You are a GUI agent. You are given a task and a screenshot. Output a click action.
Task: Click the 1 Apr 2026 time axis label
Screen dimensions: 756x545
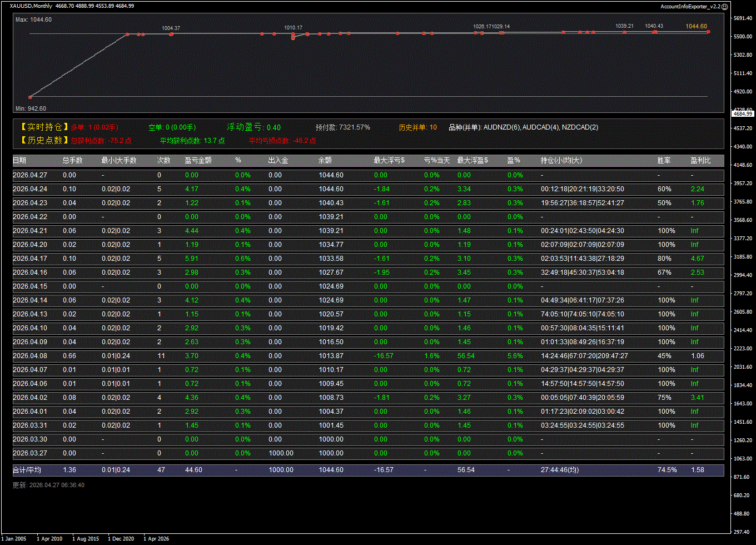156,538
